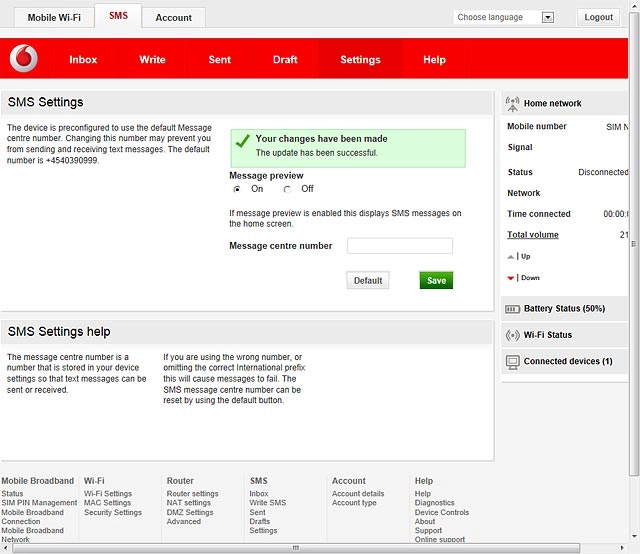This screenshot has height=554, width=640.
Task: Expand the Connected devices (1) panel
Action: (564, 361)
